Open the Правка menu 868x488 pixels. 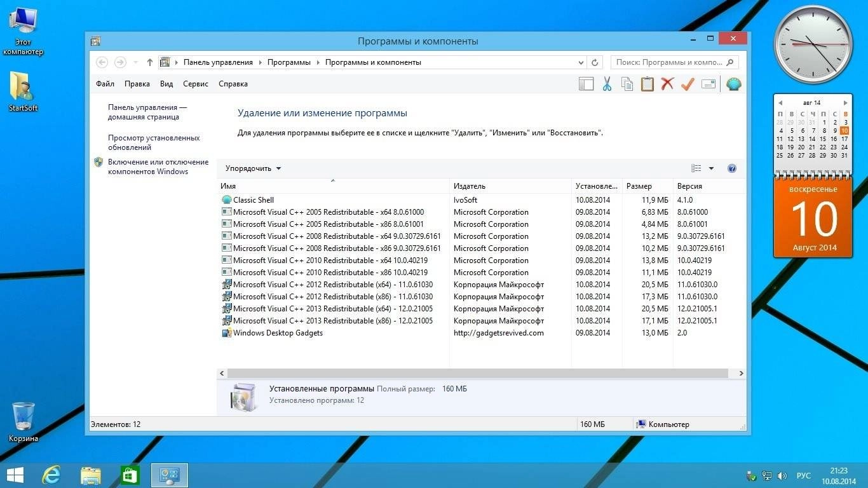137,84
